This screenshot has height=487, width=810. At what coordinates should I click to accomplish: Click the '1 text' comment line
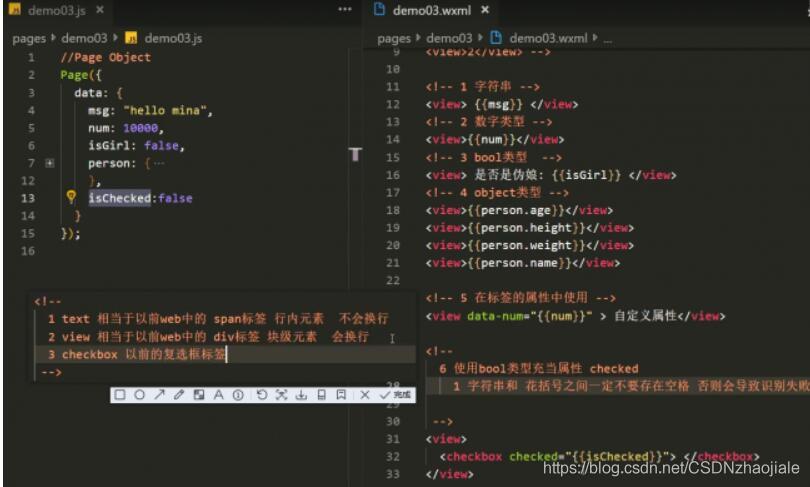point(218,319)
